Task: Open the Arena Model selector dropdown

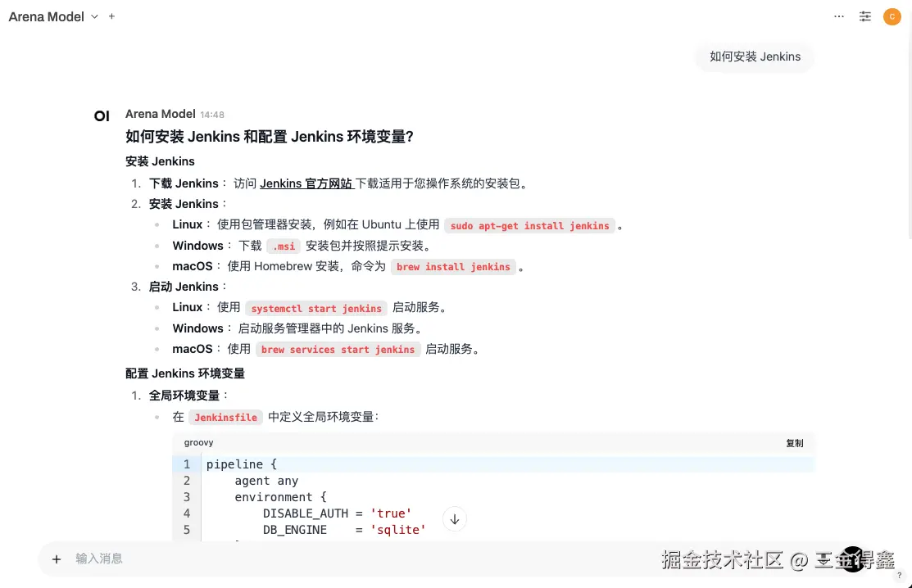Action: click(x=53, y=17)
